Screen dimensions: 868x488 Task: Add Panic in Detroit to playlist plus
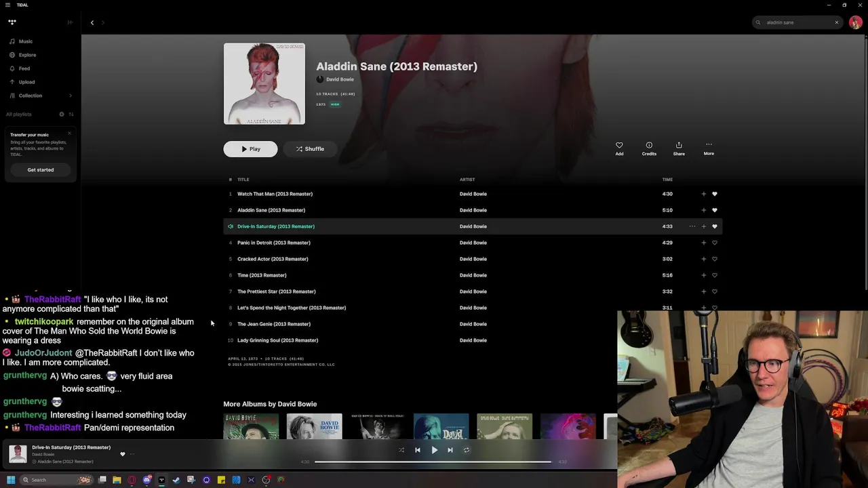pyautogui.click(x=703, y=243)
